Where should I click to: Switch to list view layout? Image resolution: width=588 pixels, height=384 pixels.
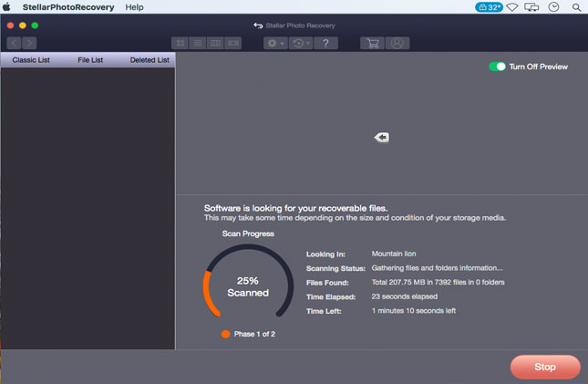[198, 43]
